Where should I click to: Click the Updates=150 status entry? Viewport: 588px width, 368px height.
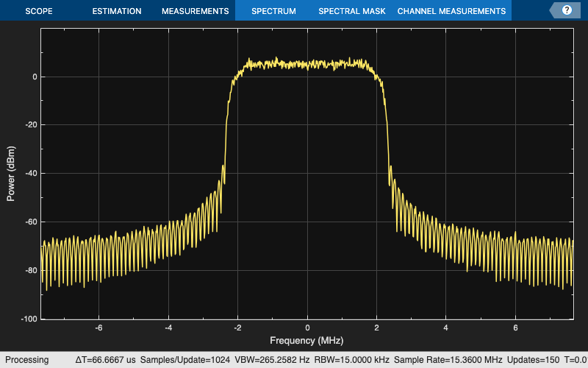point(533,360)
